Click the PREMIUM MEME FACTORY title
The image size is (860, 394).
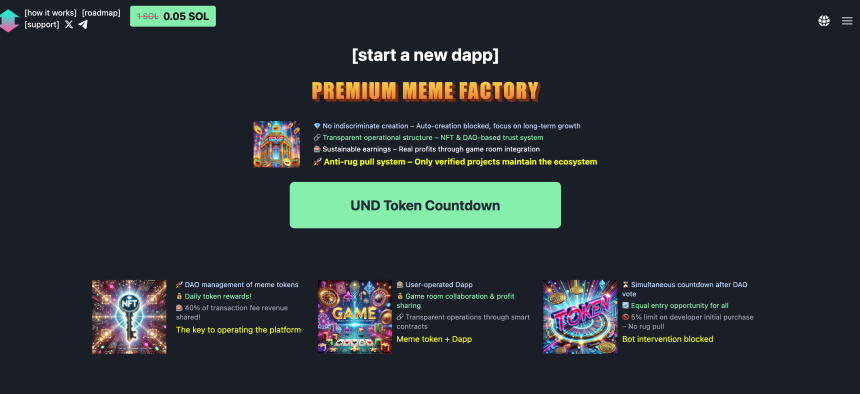[x=426, y=92]
